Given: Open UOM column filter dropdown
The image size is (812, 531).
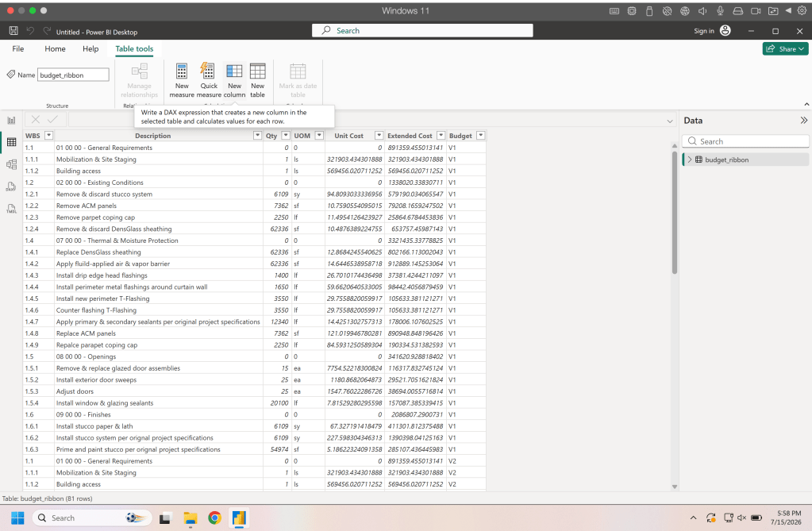Looking at the screenshot, I should [319, 135].
